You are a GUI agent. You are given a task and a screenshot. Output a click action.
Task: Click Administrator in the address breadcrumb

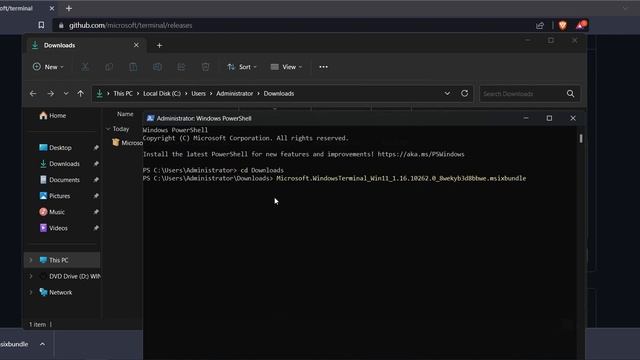pos(234,93)
